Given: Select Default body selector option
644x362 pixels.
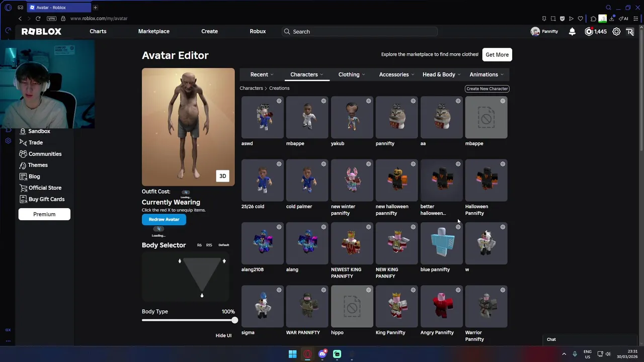Looking at the screenshot, I should (223, 245).
